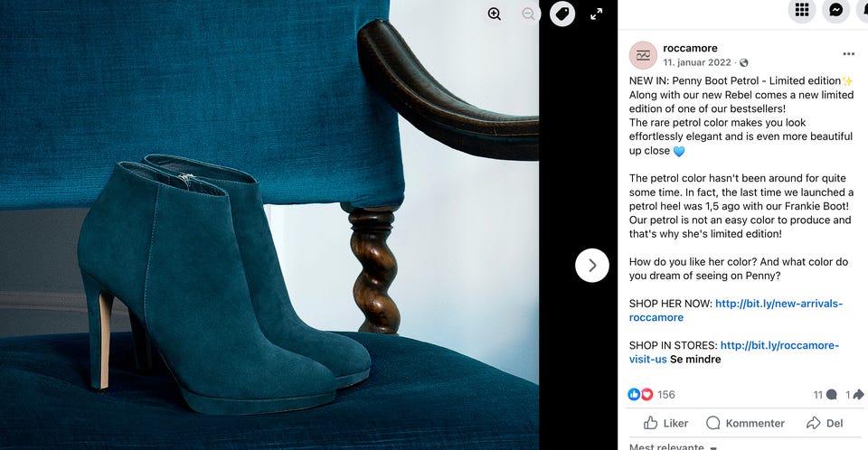Share the post with Del button
868x450 pixels.
[825, 424]
